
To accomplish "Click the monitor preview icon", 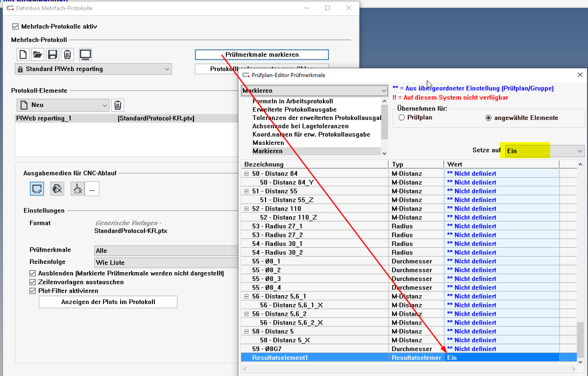I will pyautogui.click(x=85, y=54).
